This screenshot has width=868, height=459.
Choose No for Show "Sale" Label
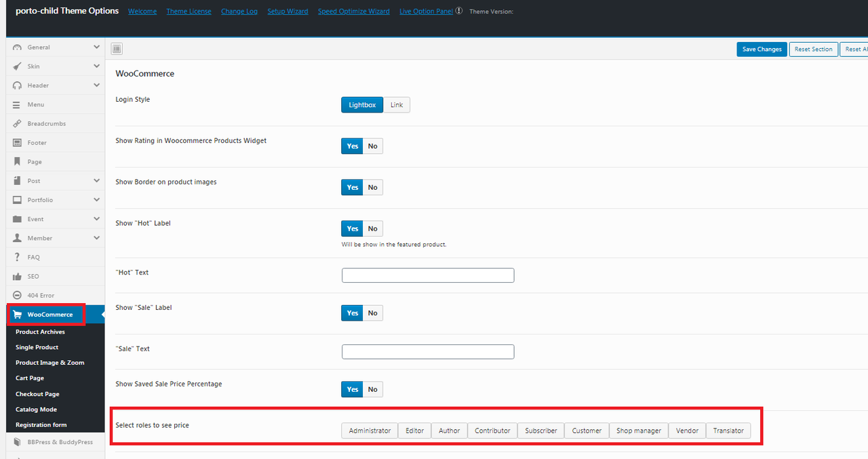click(373, 313)
